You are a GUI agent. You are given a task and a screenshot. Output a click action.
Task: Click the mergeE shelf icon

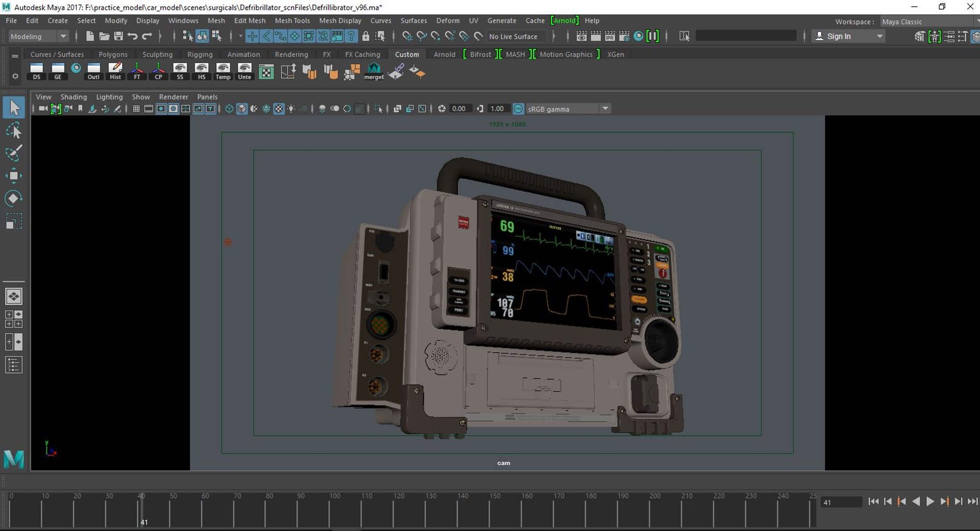374,71
